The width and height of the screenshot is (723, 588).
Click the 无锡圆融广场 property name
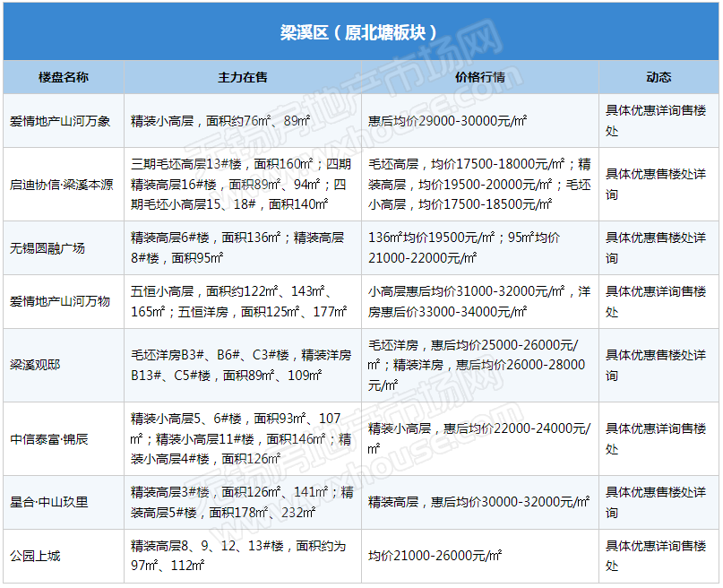(x=47, y=248)
